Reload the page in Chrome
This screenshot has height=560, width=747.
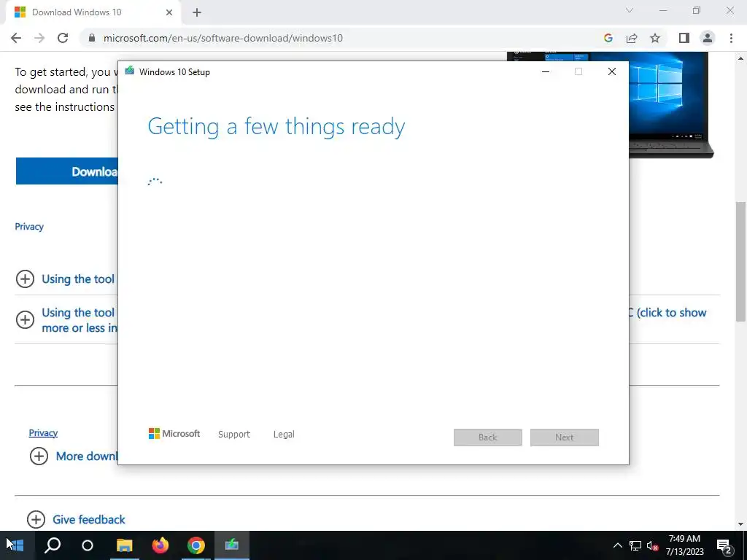pos(63,38)
